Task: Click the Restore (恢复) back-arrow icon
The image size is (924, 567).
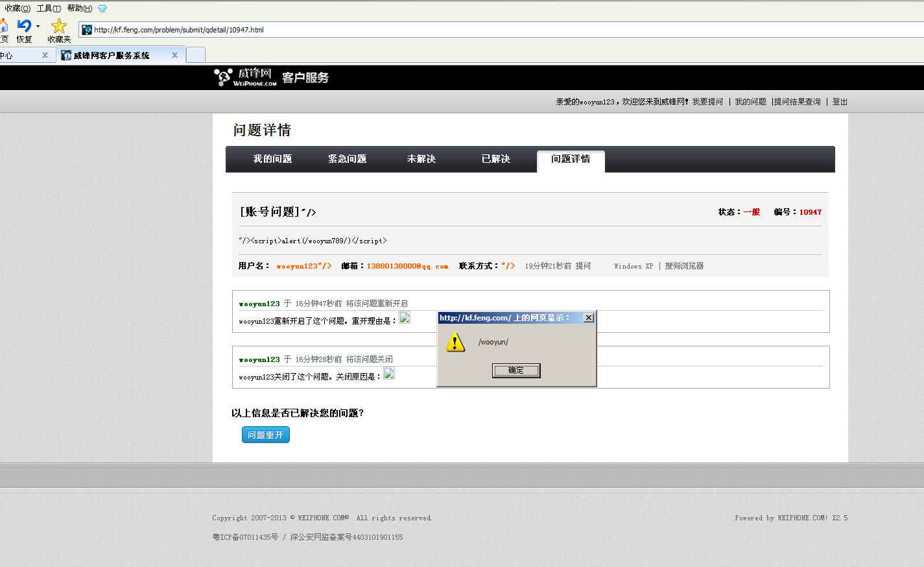Action: [x=24, y=26]
